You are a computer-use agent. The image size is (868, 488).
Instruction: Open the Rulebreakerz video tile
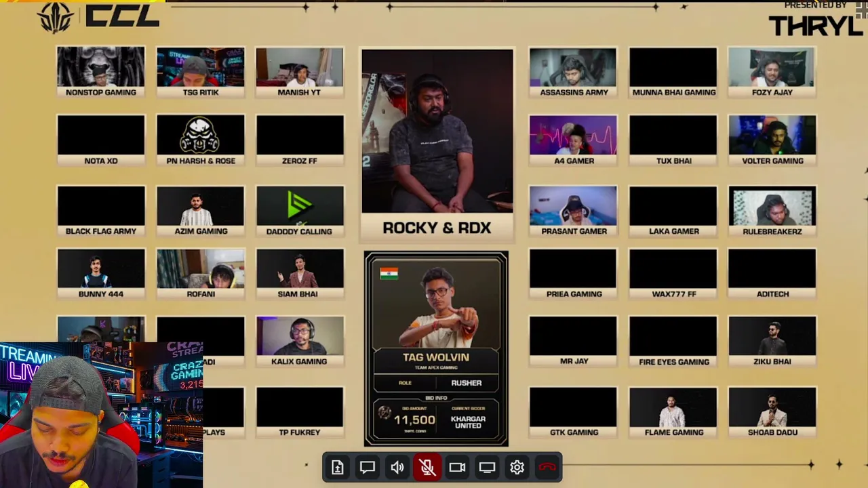pos(772,211)
